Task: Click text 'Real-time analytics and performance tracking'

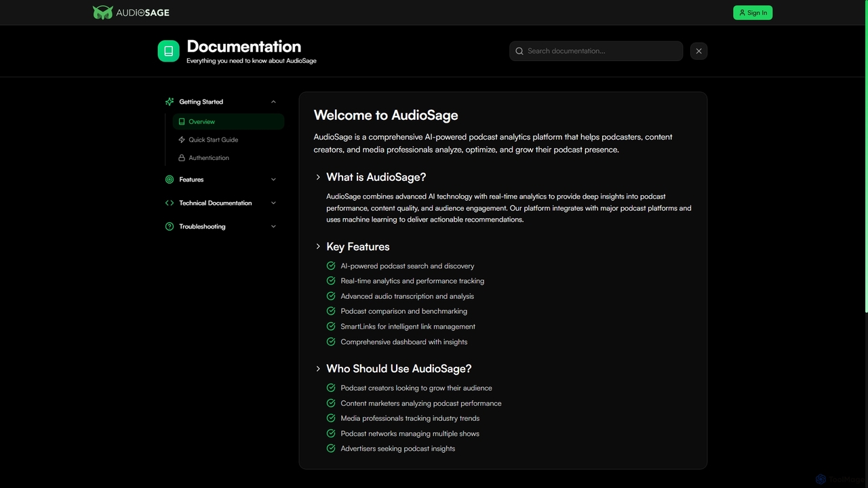Action: [x=412, y=281]
